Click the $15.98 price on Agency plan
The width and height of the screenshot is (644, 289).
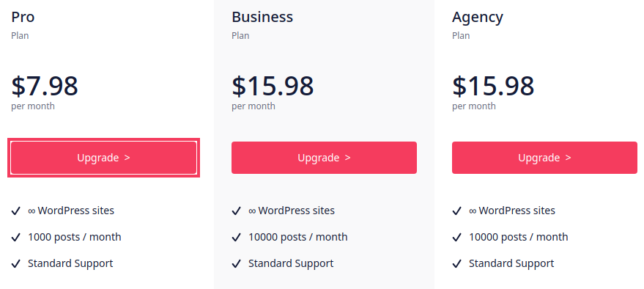(x=493, y=86)
